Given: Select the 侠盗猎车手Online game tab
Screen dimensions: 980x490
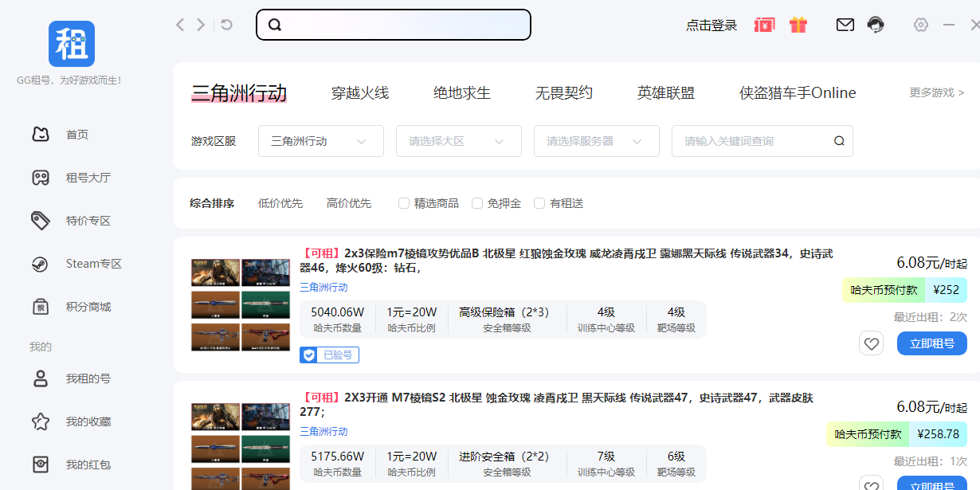Looking at the screenshot, I should coord(798,92).
